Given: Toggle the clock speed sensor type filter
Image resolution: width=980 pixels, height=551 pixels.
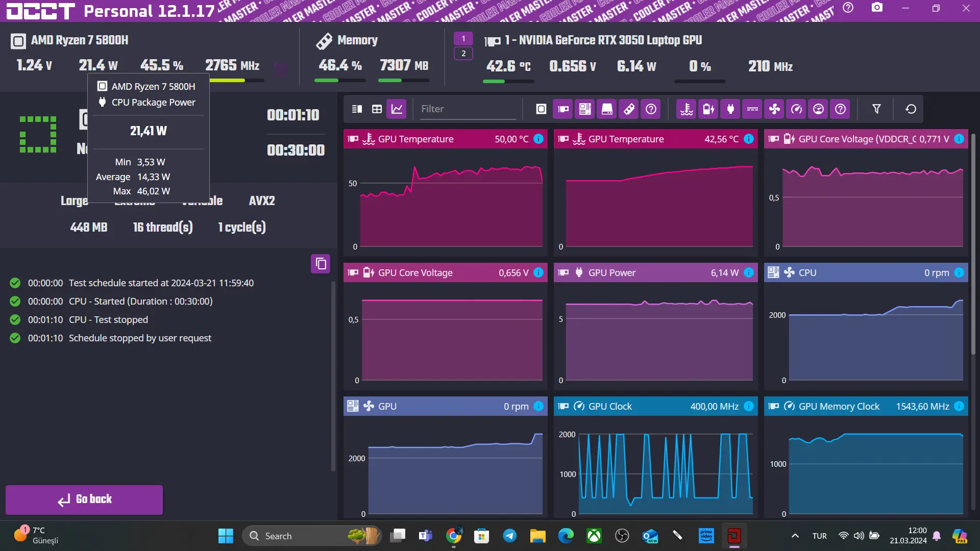Looking at the screenshot, I should click(796, 109).
